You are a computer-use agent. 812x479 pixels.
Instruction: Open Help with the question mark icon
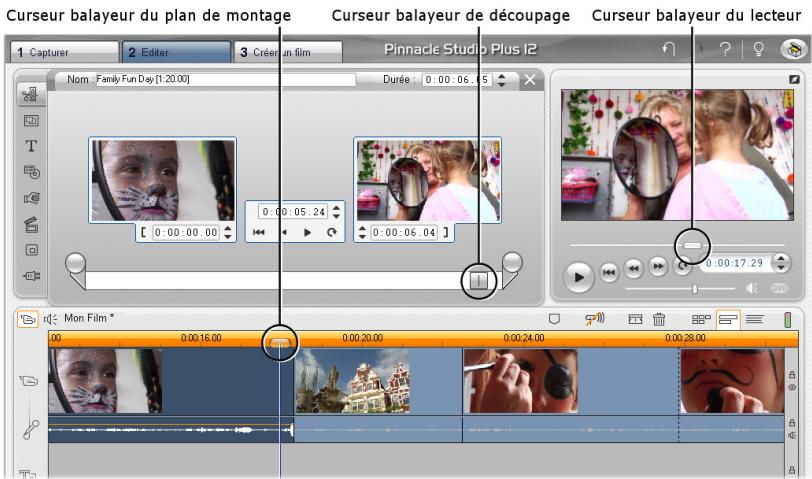click(725, 49)
